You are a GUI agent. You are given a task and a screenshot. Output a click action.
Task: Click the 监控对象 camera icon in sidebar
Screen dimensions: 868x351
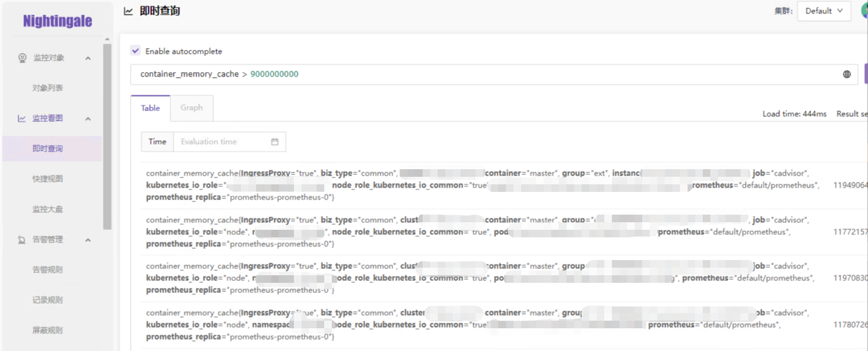22,58
